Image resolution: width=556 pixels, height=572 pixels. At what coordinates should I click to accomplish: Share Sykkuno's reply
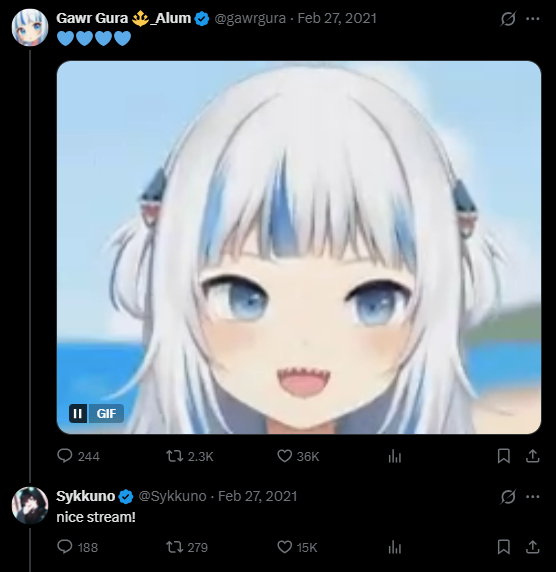coord(533,547)
